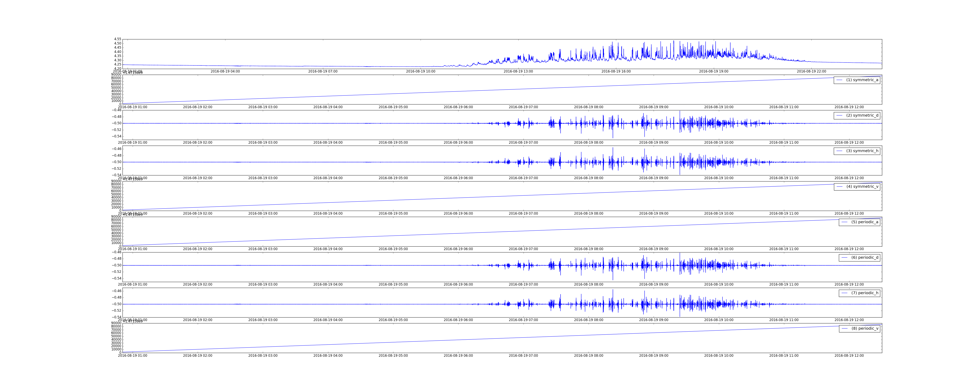Screen dimensions: 980x392
Task: Click the 4.55 y-axis tick on top plot
Action: click(118, 39)
